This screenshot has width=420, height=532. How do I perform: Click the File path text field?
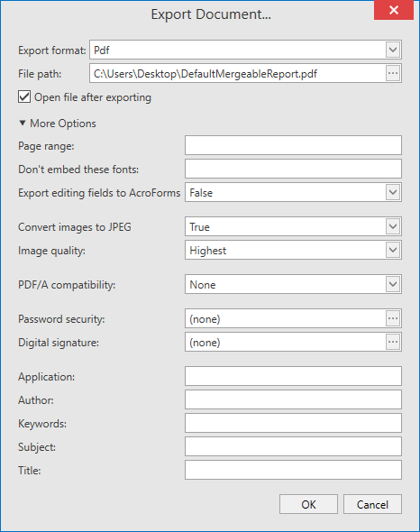[x=237, y=73]
